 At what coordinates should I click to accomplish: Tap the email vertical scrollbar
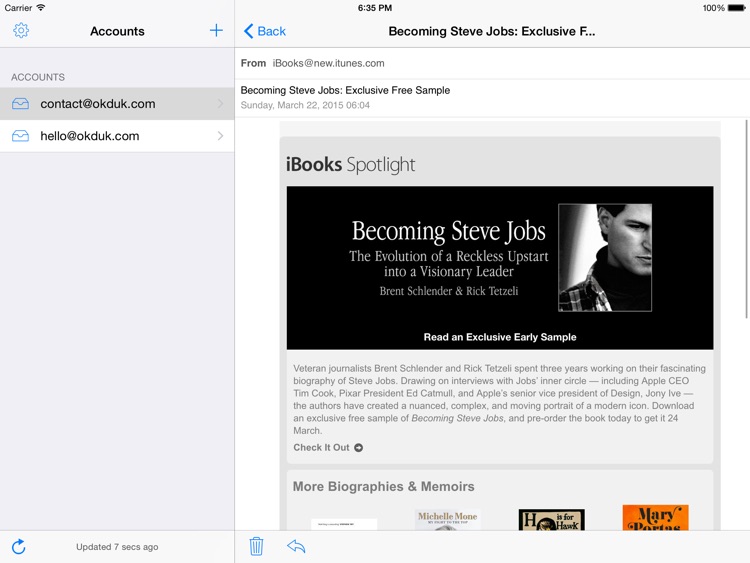(746, 219)
